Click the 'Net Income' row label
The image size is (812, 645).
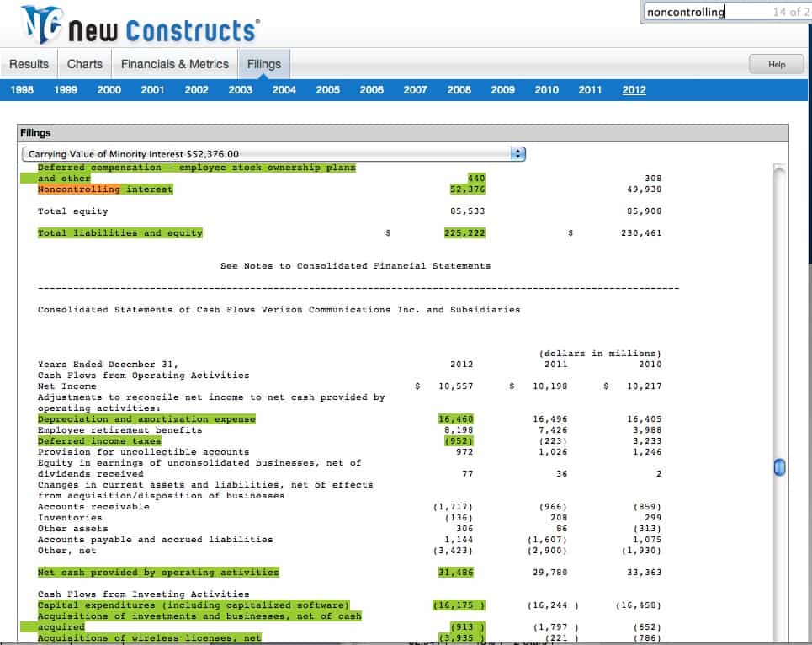tap(66, 386)
